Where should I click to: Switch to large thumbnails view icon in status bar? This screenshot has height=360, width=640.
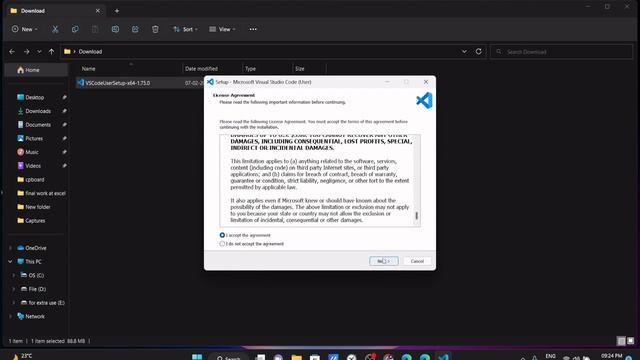[631, 341]
